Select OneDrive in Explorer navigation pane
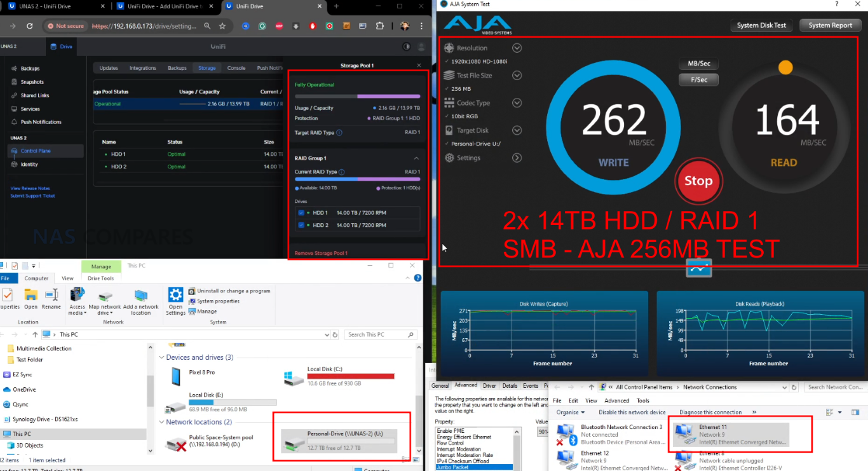Viewport: 868px width, 471px height. [25, 390]
